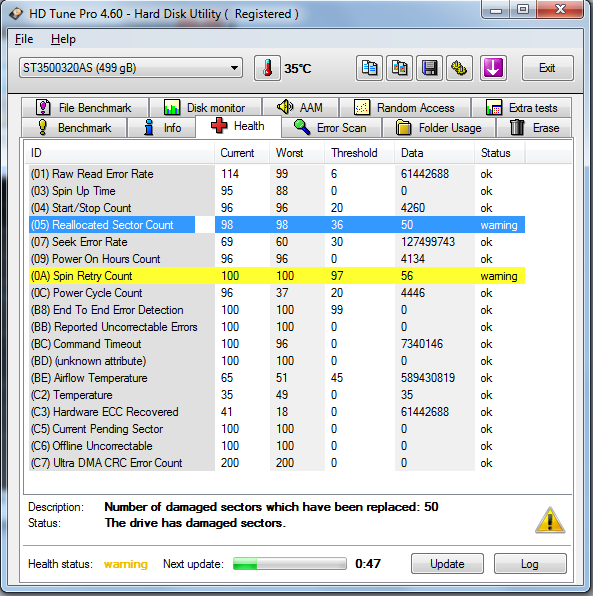Click the 589430819 data value
This screenshot has width=593, height=596.
pos(428,378)
